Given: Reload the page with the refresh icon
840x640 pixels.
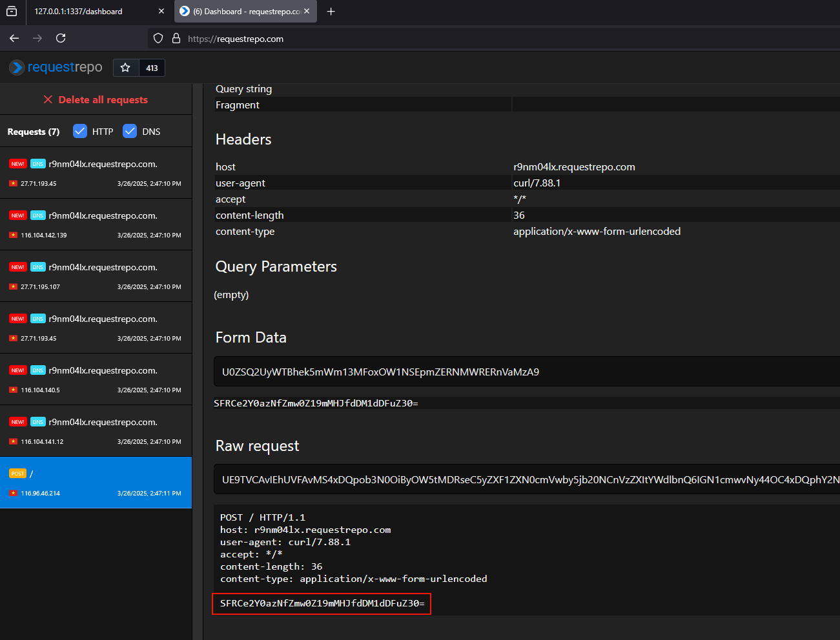Looking at the screenshot, I should (61, 39).
